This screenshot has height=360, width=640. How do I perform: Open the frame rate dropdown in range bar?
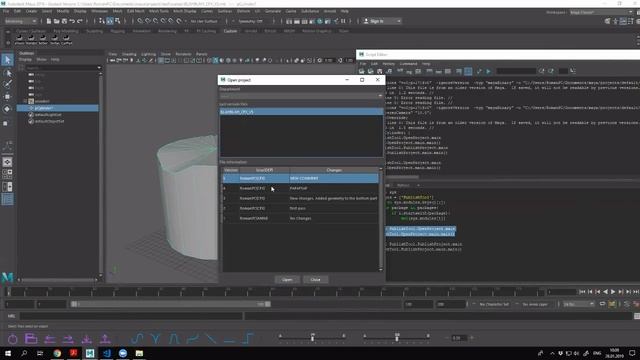pyautogui.click(x=578, y=304)
